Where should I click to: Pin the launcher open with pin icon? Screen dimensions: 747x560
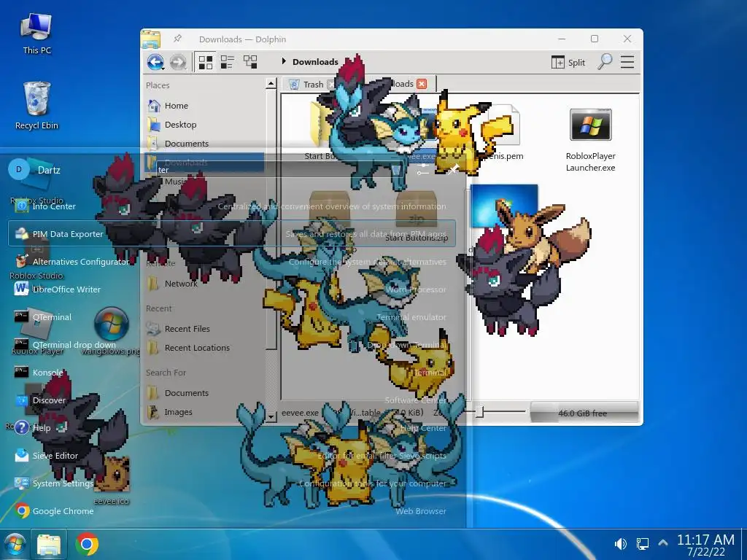[x=452, y=169]
